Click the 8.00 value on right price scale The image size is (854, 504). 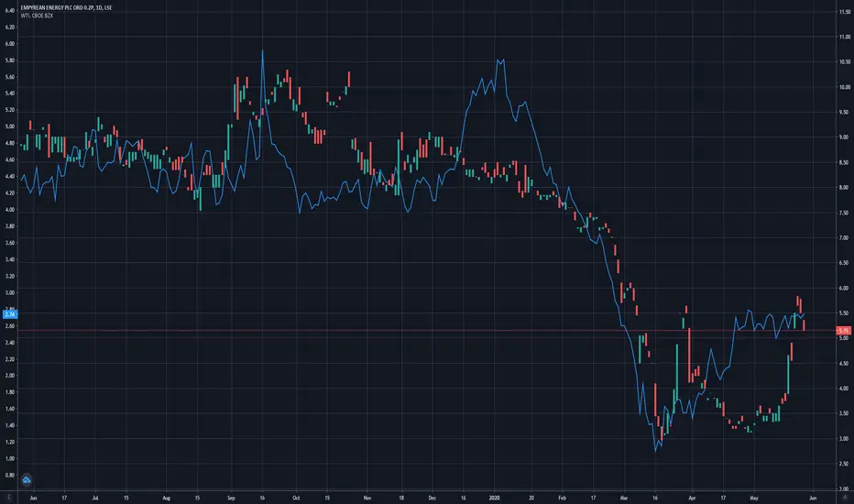(x=843, y=188)
